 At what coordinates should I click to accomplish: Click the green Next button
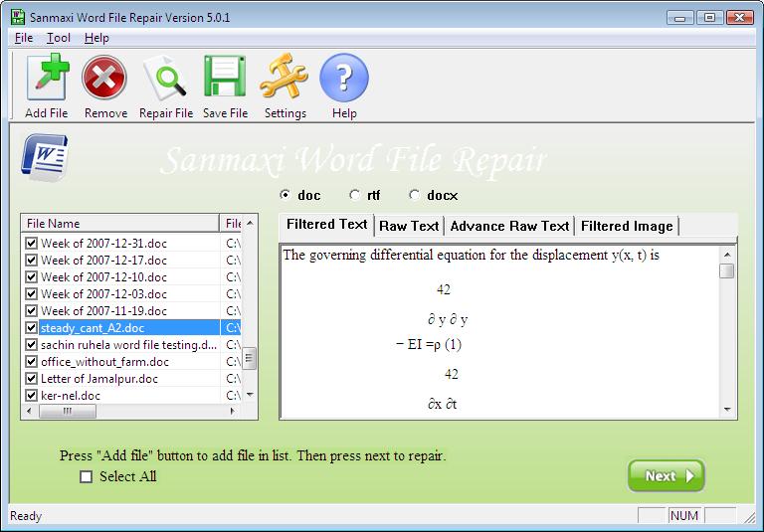point(667,475)
